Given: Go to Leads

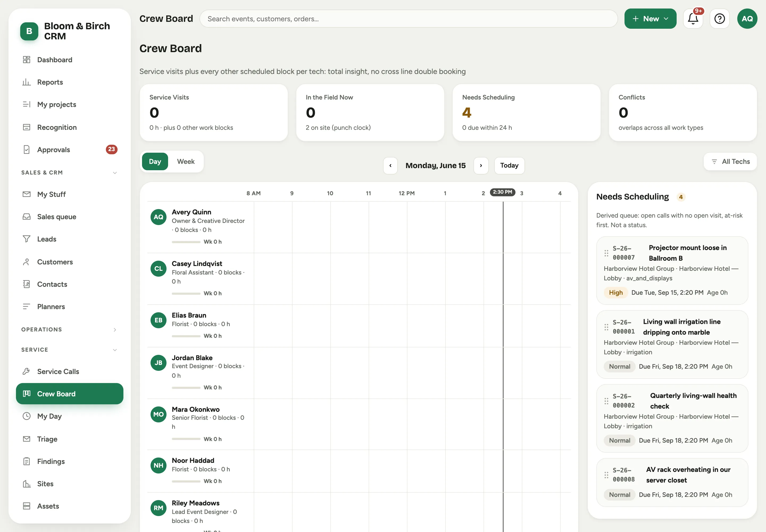Looking at the screenshot, I should (70, 239).
